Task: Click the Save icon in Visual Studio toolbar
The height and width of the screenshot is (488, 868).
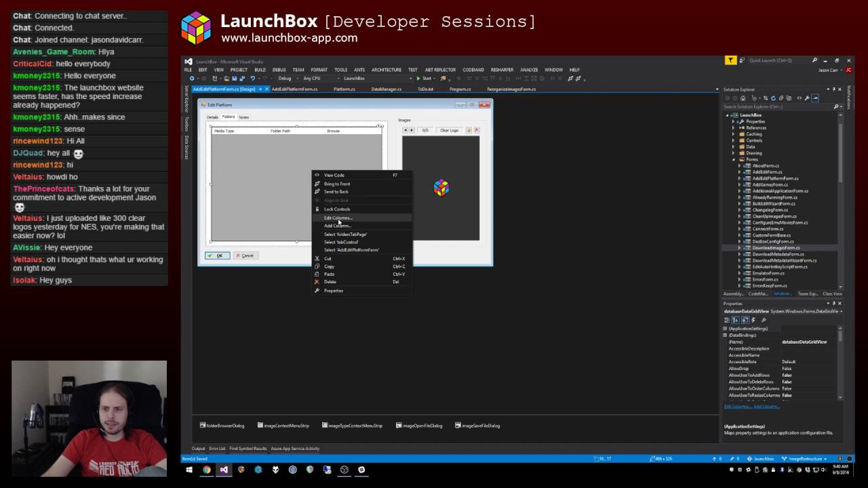Action: (235, 79)
